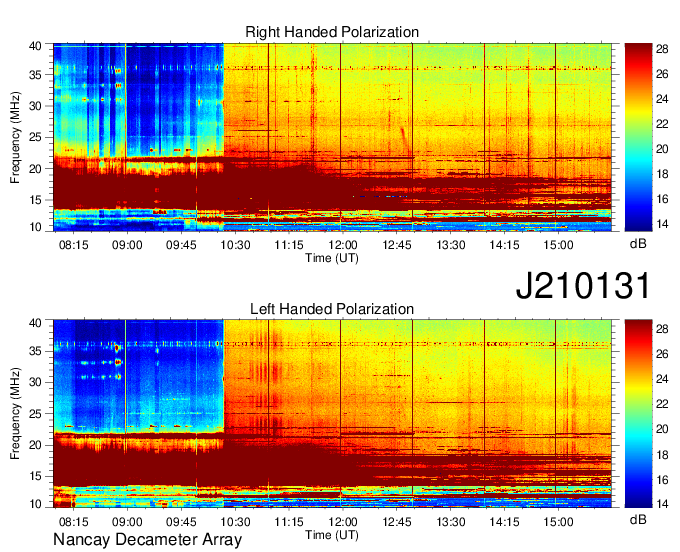Click the 12:45 time tick on Left Handed plot
The height and width of the screenshot is (552, 680).
coord(397,522)
